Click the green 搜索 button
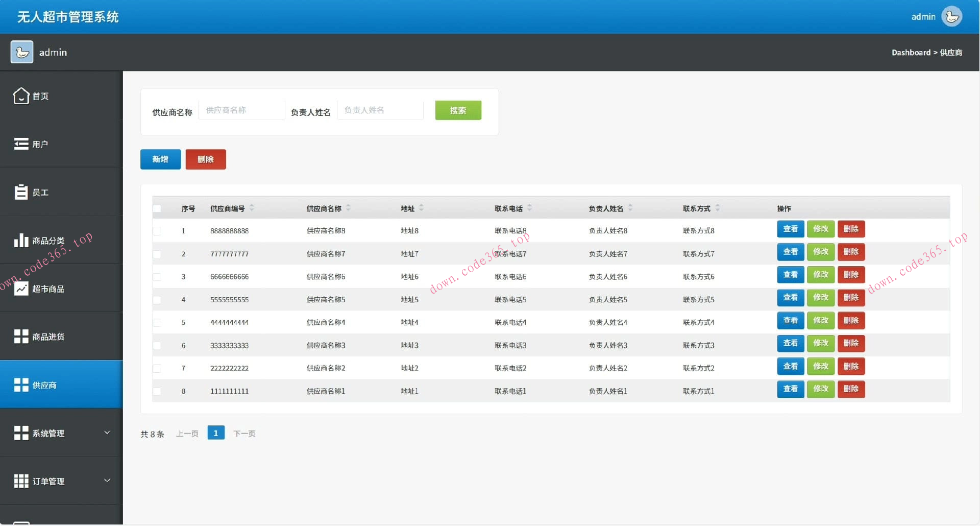The height and width of the screenshot is (526, 980). pyautogui.click(x=458, y=110)
